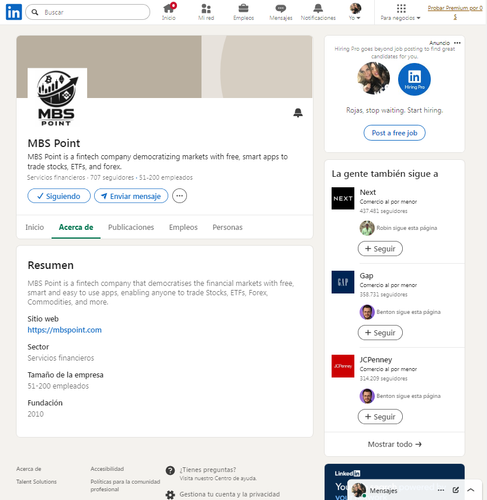Screen dimensions: 487x500
Task: Open the Mi red network icon
Action: 206,12
